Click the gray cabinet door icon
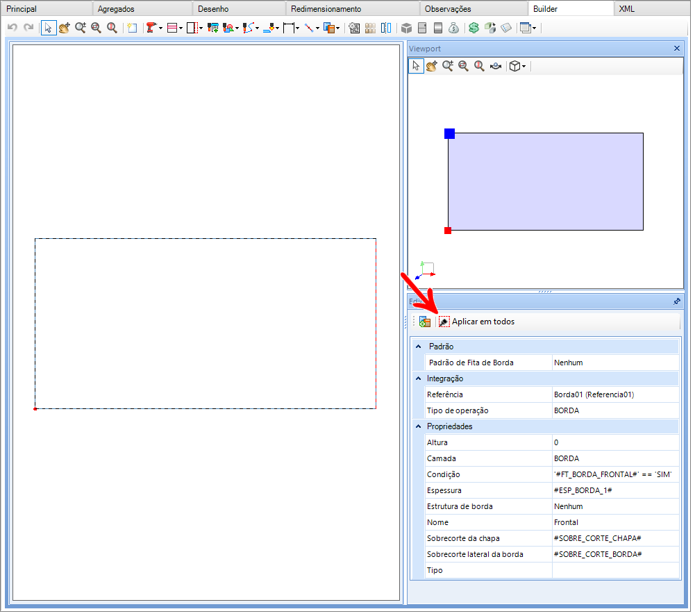The height and width of the screenshot is (616, 695). tap(422, 28)
